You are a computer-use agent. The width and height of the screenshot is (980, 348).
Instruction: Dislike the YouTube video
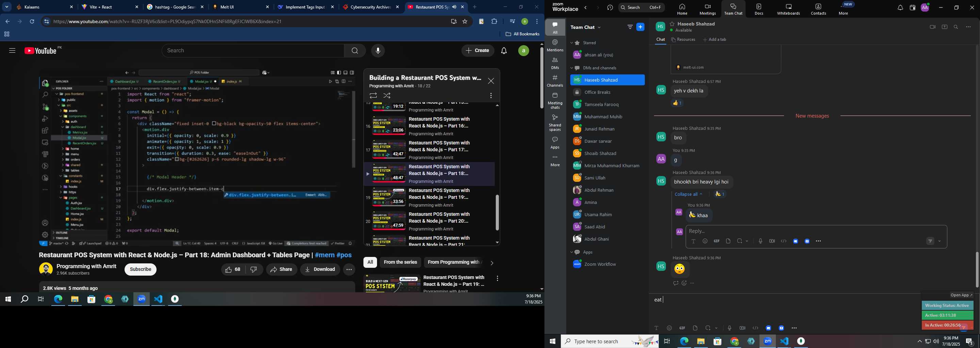(254, 269)
